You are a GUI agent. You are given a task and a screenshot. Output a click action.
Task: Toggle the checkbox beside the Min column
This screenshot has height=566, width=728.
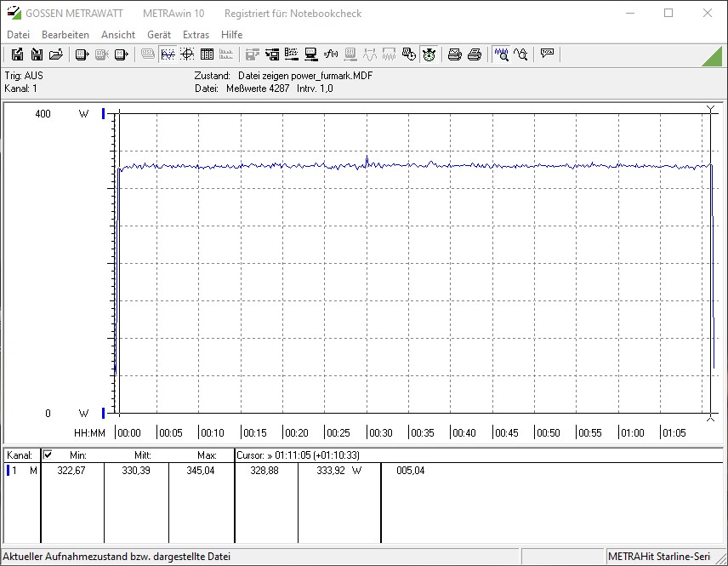point(48,455)
